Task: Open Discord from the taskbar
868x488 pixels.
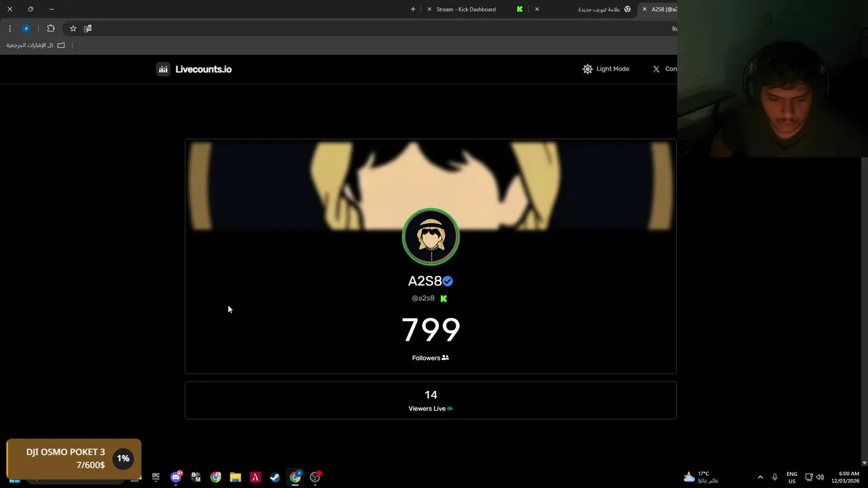Action: click(x=176, y=477)
